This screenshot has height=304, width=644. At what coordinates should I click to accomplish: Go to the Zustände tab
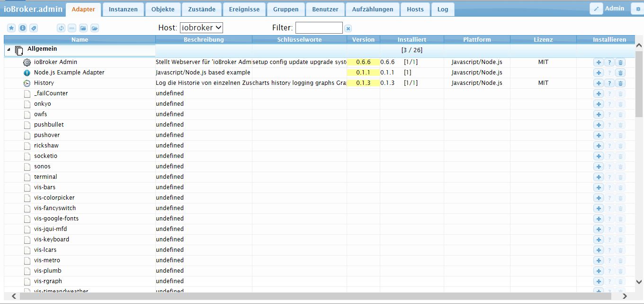[201, 9]
